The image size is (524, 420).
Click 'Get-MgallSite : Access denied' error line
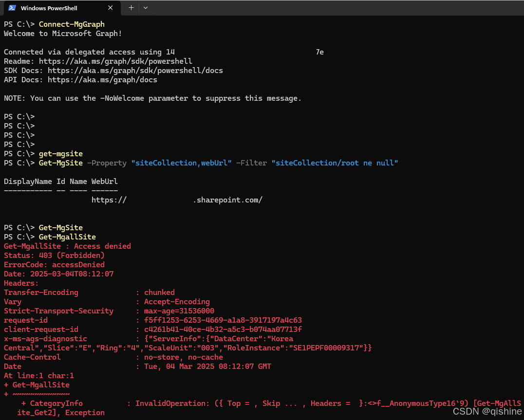click(x=67, y=246)
